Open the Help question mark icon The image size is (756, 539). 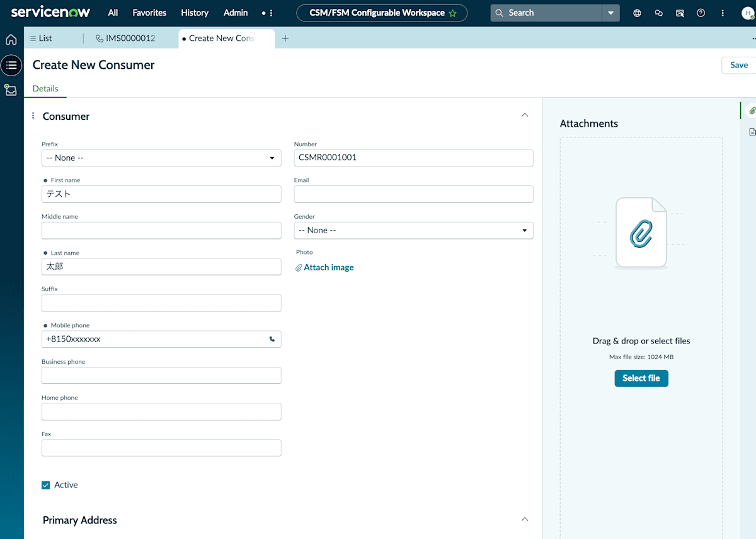701,13
